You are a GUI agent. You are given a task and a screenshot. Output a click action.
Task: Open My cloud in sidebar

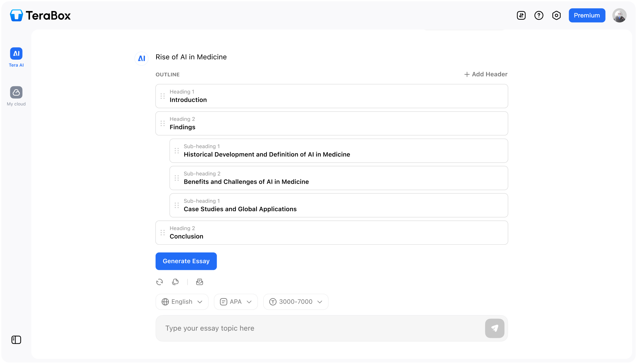pyautogui.click(x=16, y=96)
